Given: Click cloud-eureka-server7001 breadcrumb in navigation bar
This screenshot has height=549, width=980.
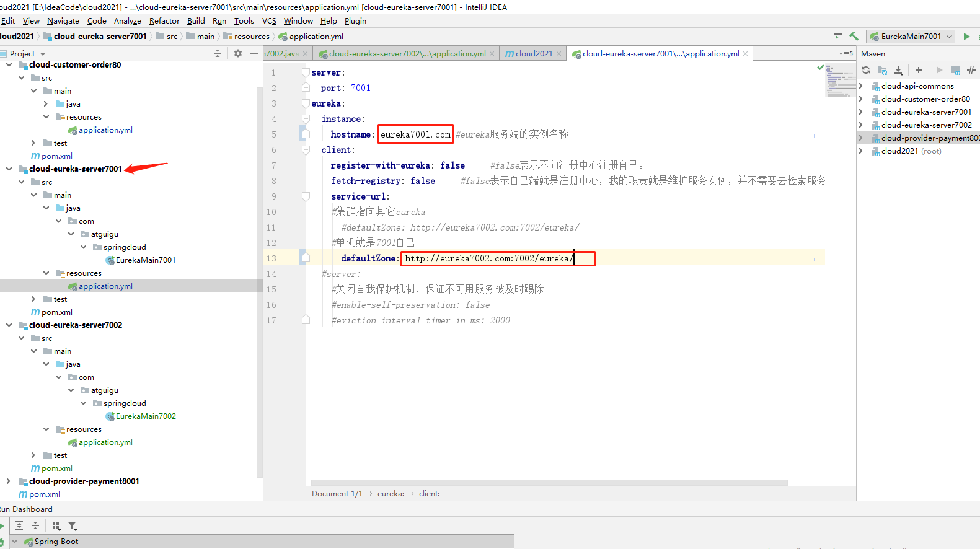Looking at the screenshot, I should [95, 37].
